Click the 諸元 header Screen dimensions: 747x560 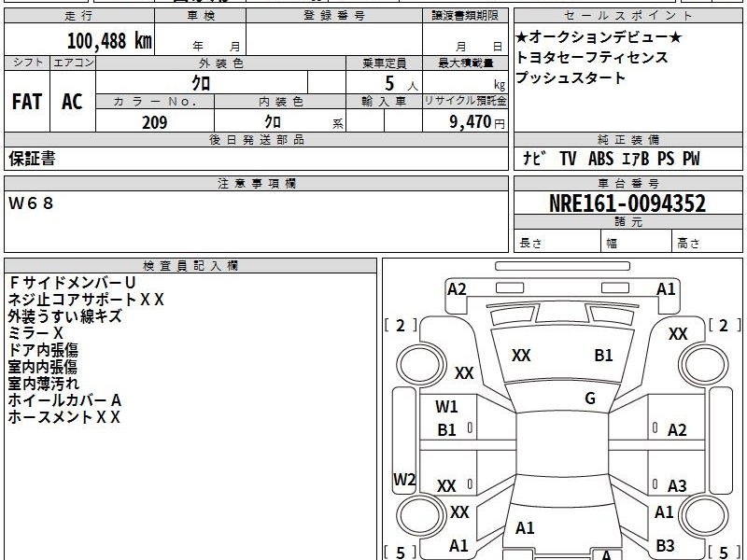[627, 221]
